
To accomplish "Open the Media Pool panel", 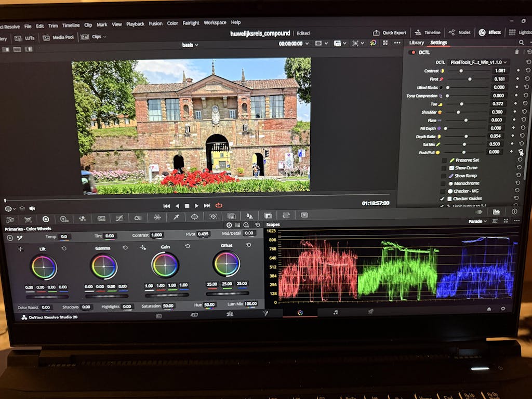I will click(x=58, y=37).
